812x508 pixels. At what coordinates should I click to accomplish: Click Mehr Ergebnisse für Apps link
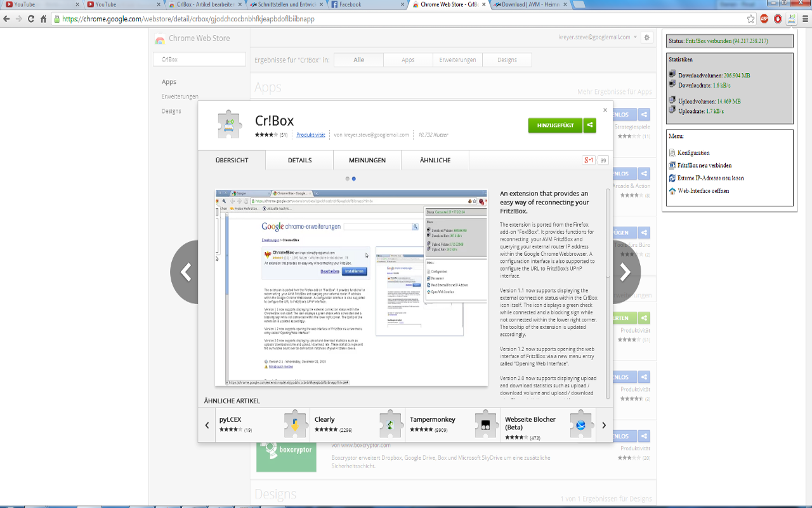[615, 92]
